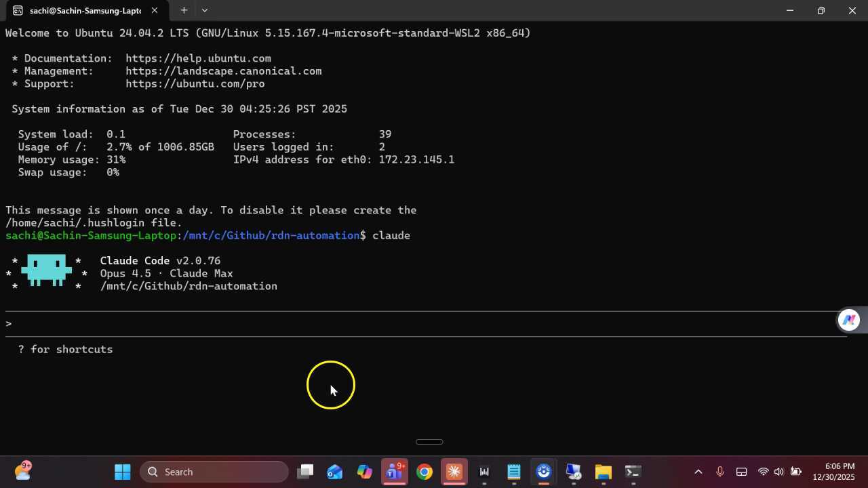Screen dimensions: 868x488
Task: Click the floating overlay icon at the right edge
Action: (x=849, y=320)
